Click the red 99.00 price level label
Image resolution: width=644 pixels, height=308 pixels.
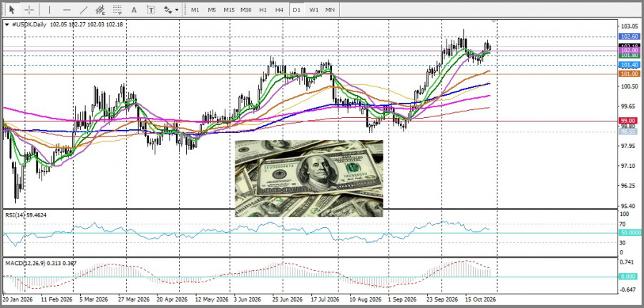pos(629,121)
